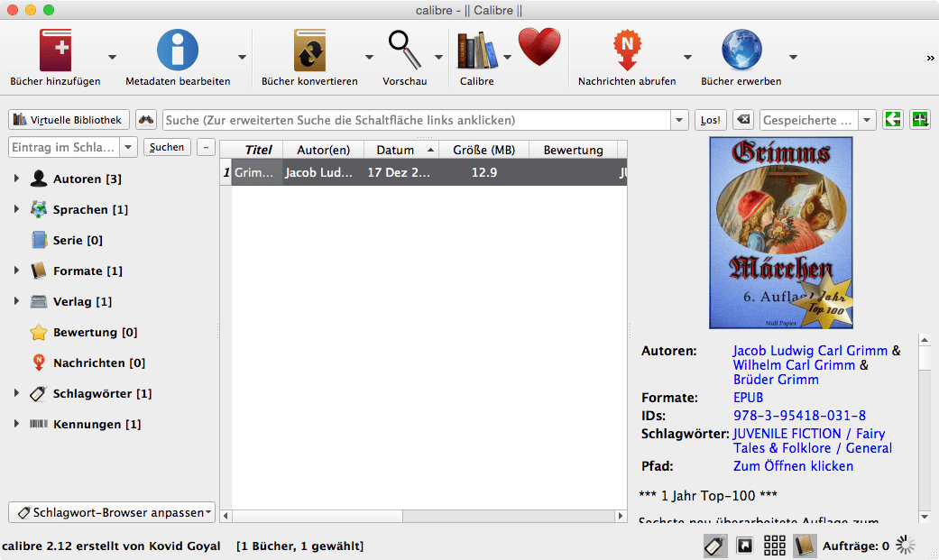Viewport: 939px width, 560px height.
Task: Click the Los! search button
Action: click(x=710, y=120)
